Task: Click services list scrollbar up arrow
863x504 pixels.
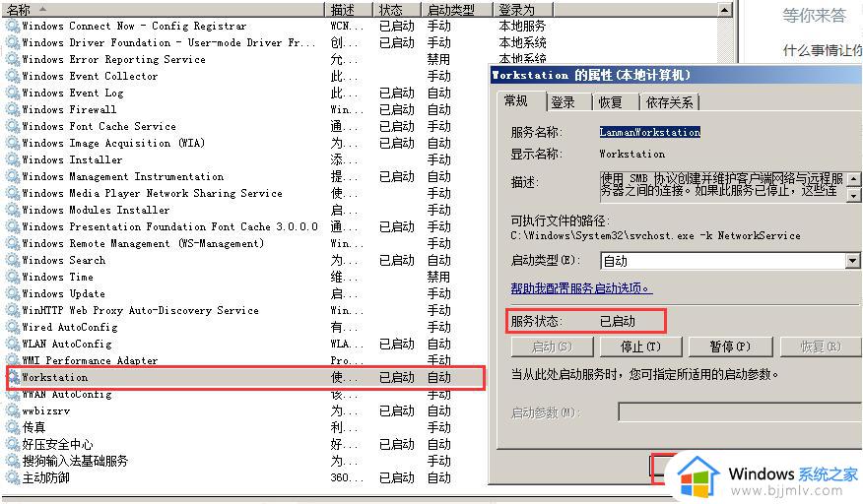Action: click(725, 10)
